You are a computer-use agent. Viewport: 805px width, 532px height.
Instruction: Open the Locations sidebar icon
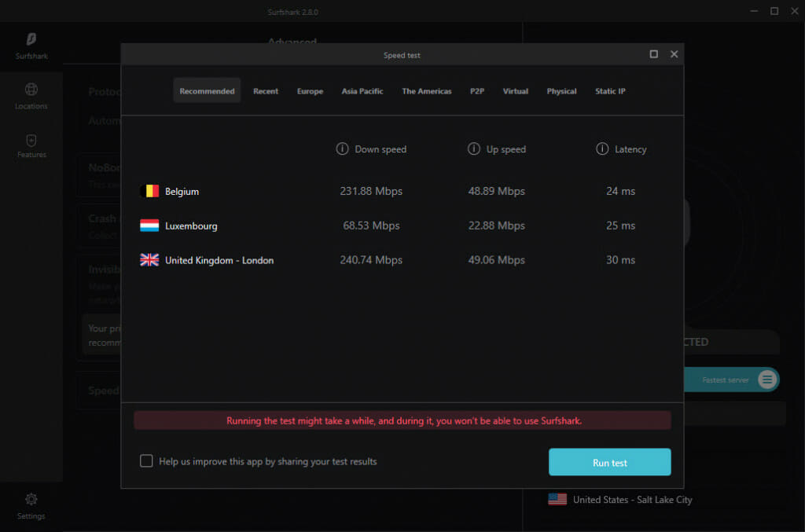pyautogui.click(x=31, y=90)
